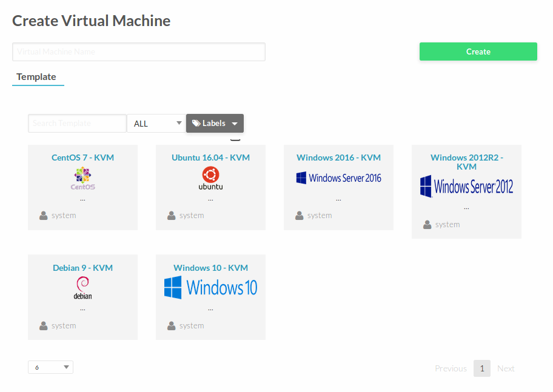Click the Windows Server 2012 logo
Screen dimensions: 553x392
(x=466, y=187)
